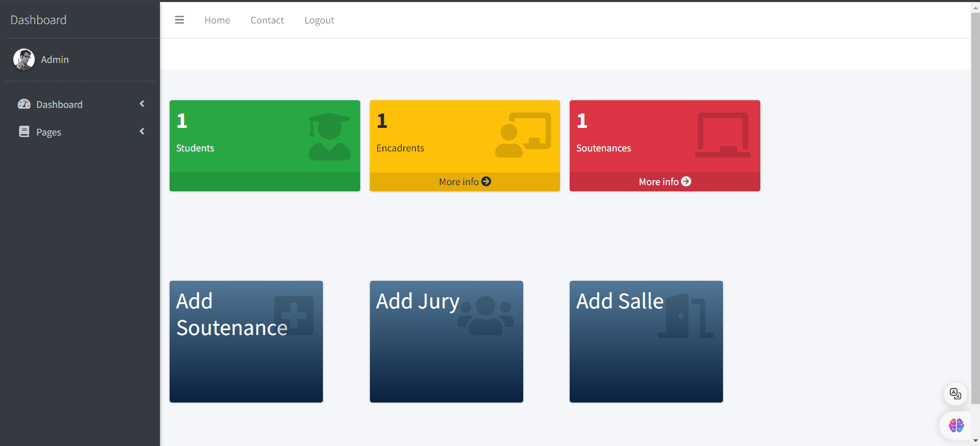980x446 pixels.
Task: Click the Students count label
Action: click(195, 148)
